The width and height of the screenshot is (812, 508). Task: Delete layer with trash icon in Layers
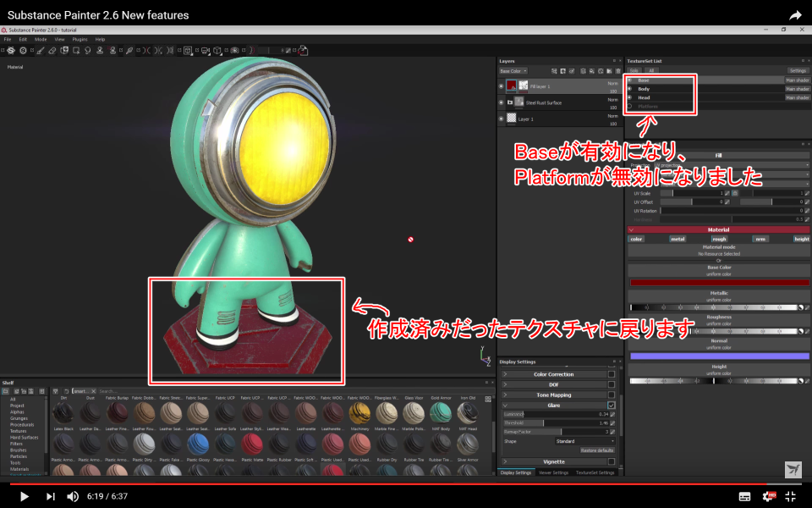[x=617, y=71]
